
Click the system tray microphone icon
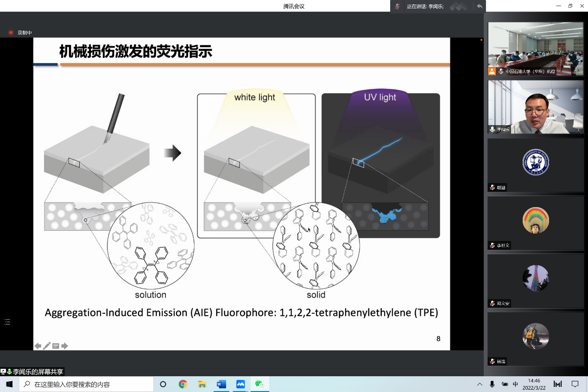click(x=492, y=384)
